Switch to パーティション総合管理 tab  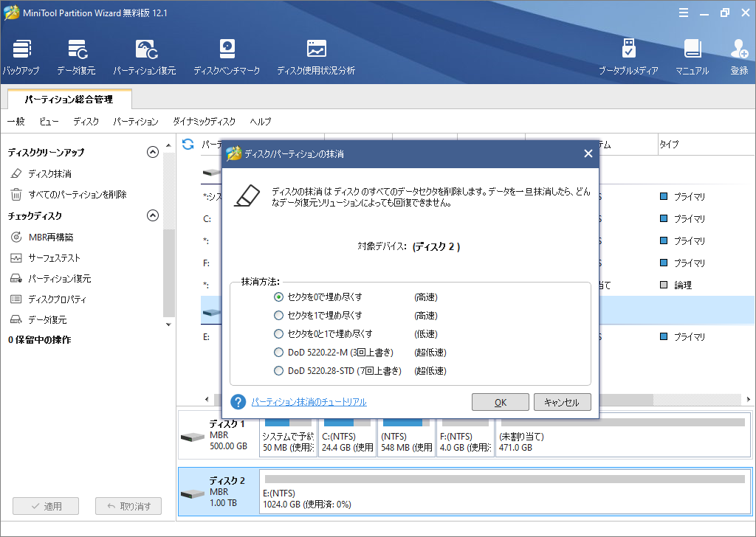coord(69,100)
